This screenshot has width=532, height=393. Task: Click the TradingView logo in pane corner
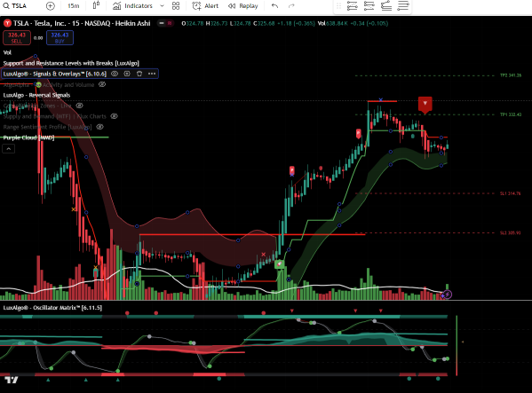tap(12, 380)
